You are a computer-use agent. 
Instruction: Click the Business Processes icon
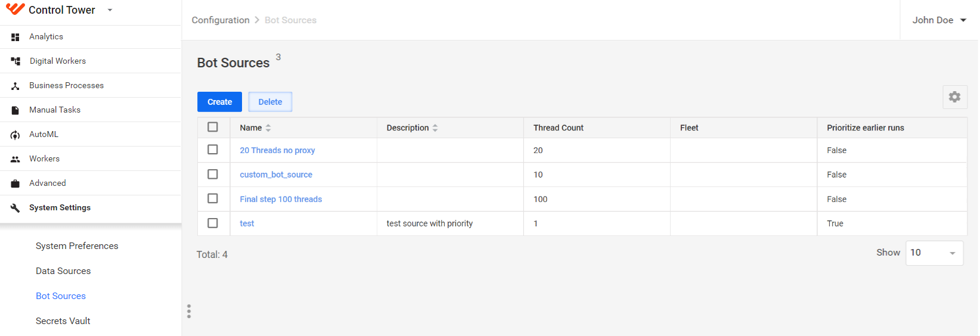click(x=15, y=86)
